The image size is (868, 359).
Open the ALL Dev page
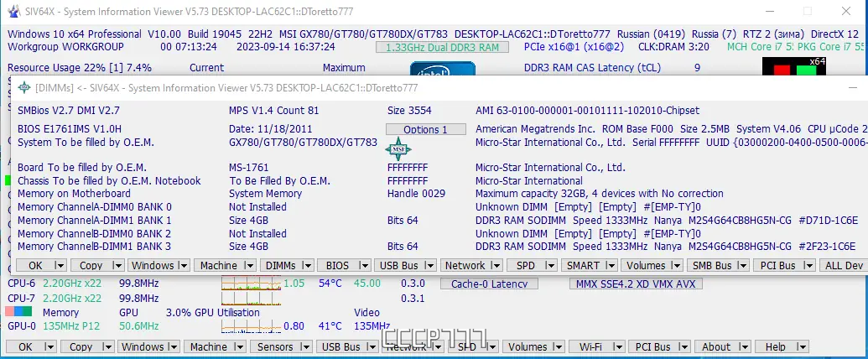point(844,265)
